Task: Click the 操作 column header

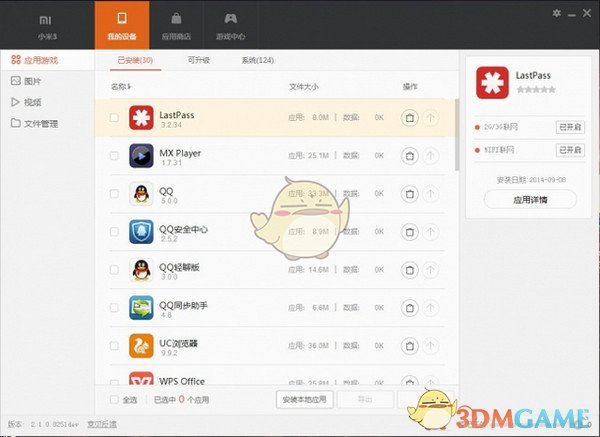Action: tap(410, 87)
